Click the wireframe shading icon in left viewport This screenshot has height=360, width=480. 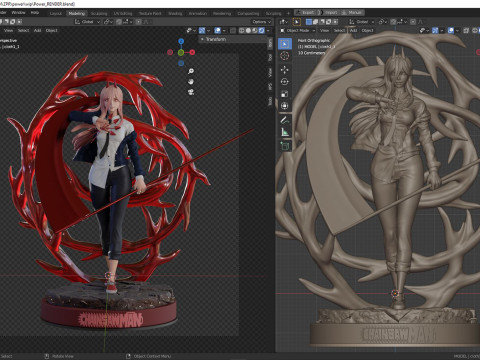click(242, 30)
